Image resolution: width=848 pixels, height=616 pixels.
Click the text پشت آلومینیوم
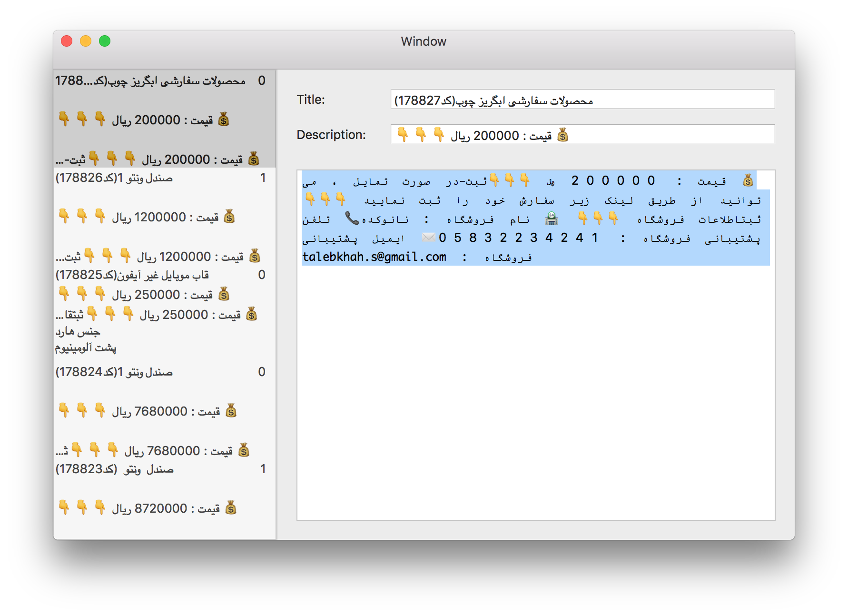pyautogui.click(x=86, y=348)
